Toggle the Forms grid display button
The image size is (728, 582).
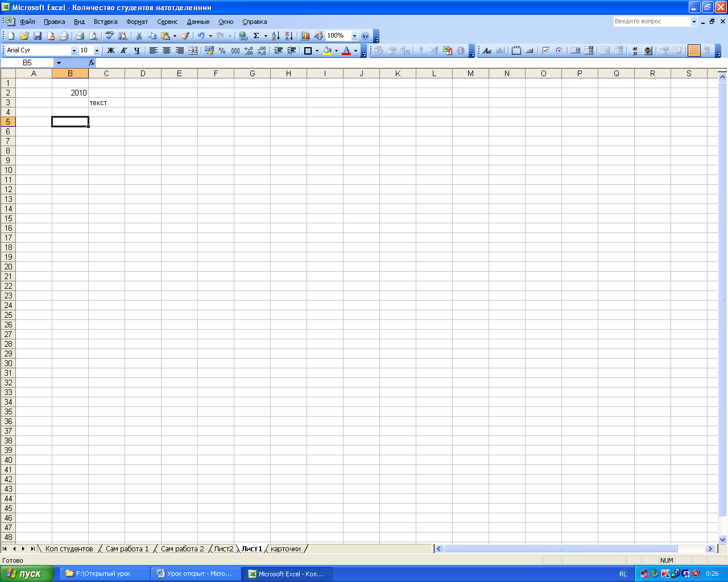tap(694, 51)
